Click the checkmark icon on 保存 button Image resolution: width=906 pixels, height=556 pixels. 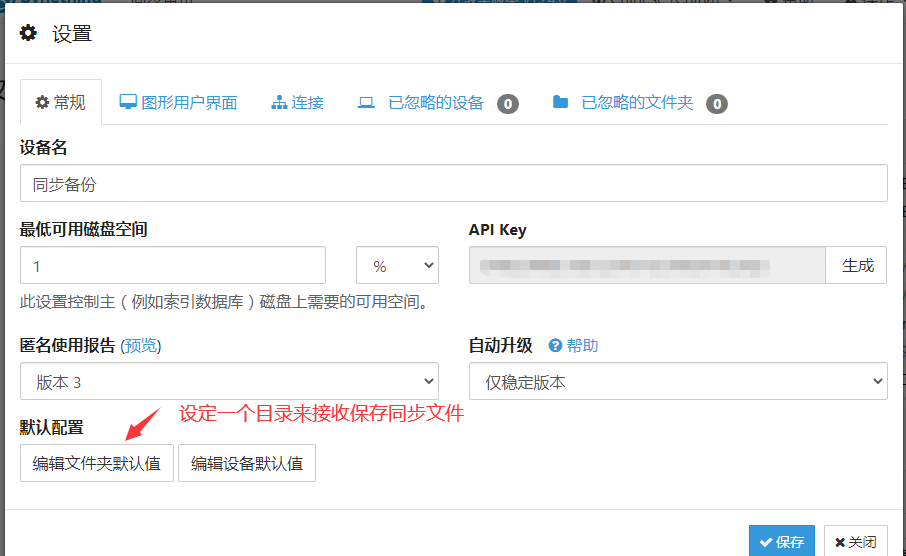pos(765,542)
